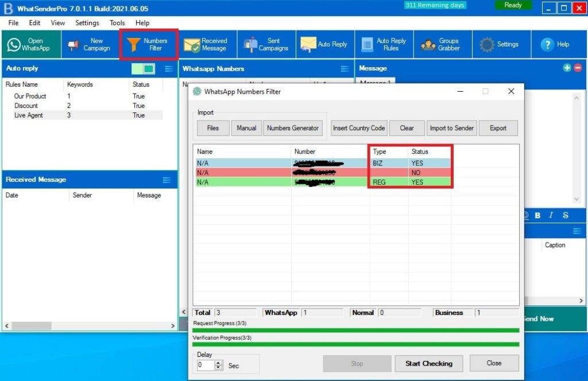Launch the Groups Grabber tool
Viewport: 588px width, 381px height.
(x=441, y=45)
